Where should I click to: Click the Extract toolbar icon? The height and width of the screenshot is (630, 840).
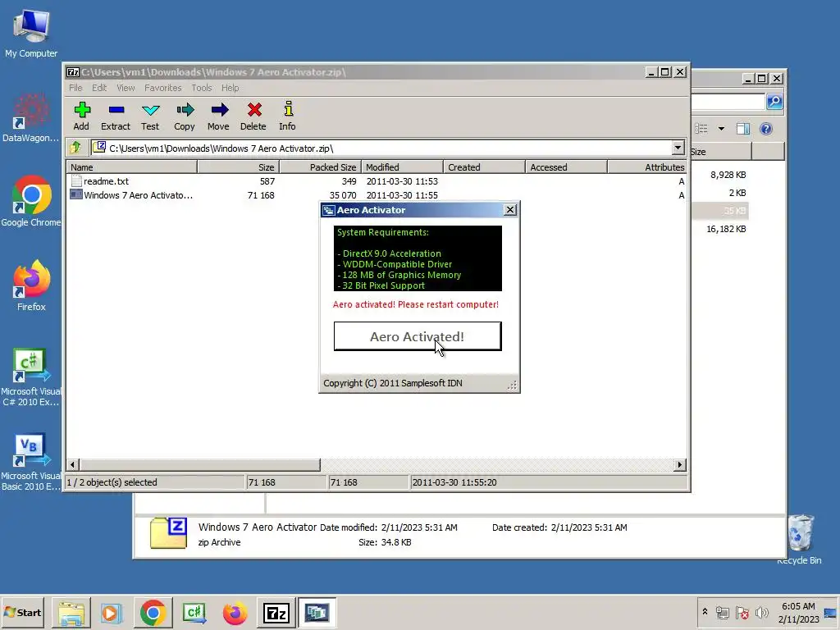(116, 116)
